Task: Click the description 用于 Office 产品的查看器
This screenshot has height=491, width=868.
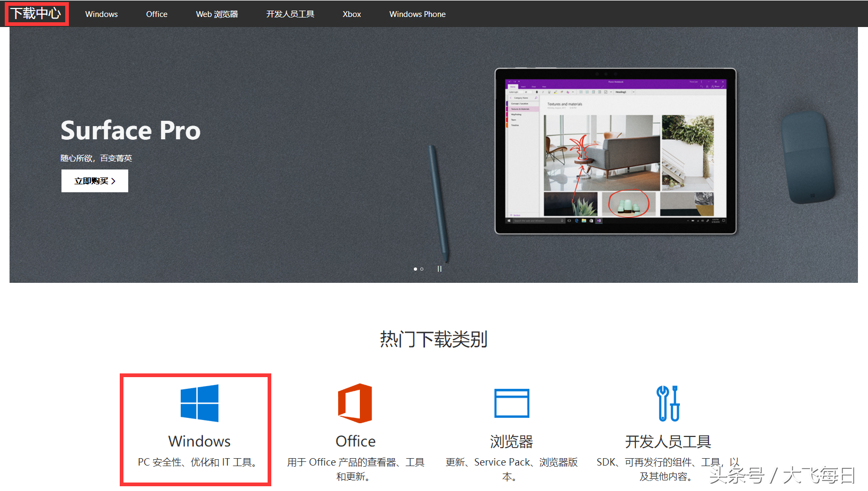Action: (x=356, y=469)
